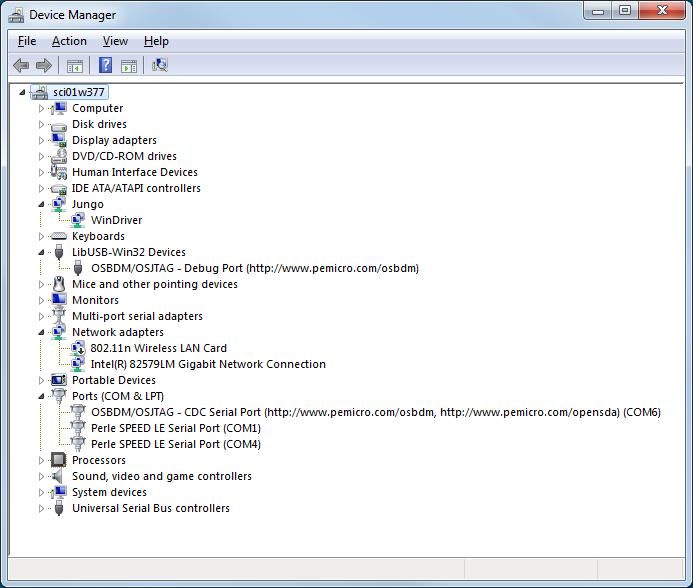Screen dimensions: 693x588
Task: Select the Multi-port serial adapters icon
Action: [58, 316]
